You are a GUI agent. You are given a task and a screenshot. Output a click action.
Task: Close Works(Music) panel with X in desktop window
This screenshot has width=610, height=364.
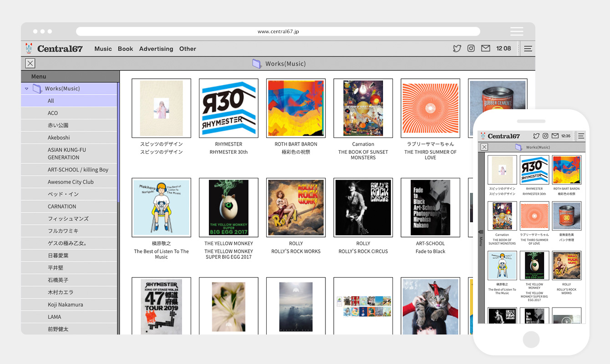coord(30,64)
